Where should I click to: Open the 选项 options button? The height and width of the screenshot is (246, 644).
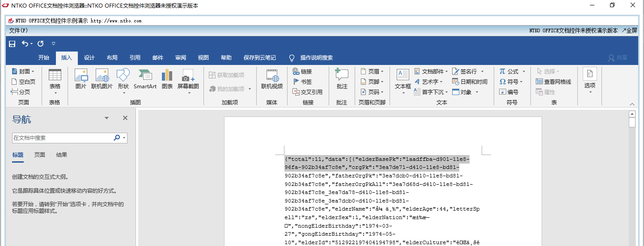click(590, 82)
